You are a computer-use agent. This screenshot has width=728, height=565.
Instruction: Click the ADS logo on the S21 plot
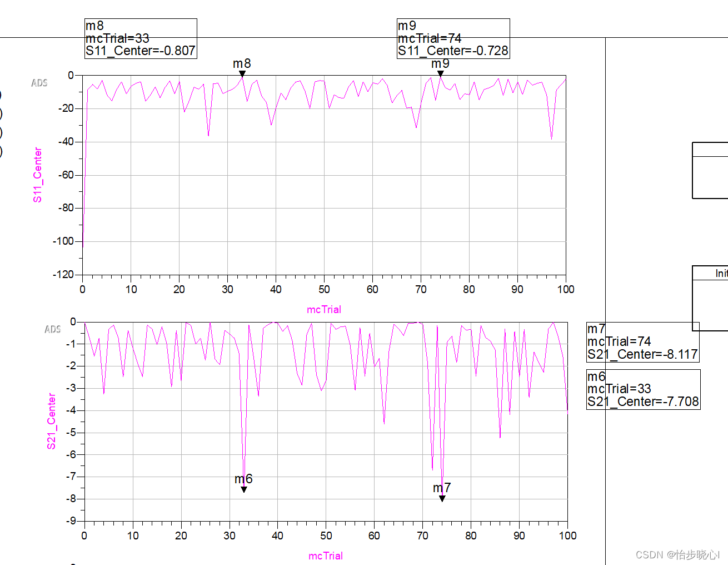[x=53, y=329]
